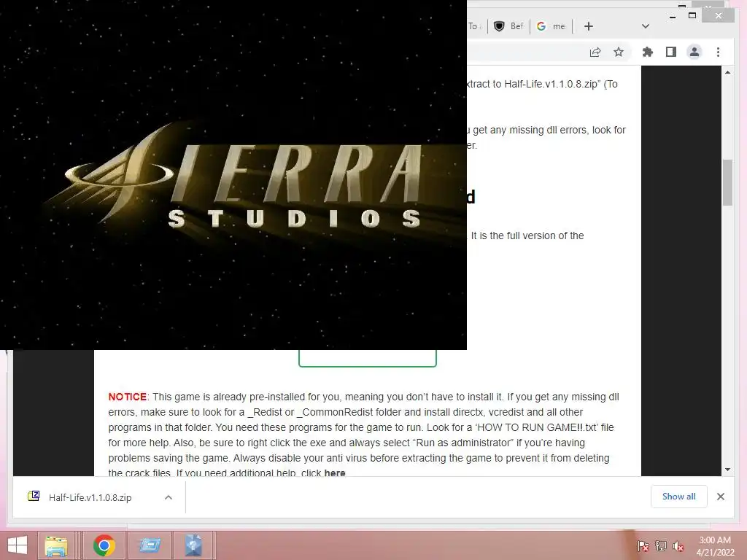Click the muted volume tray icon

pos(678,546)
